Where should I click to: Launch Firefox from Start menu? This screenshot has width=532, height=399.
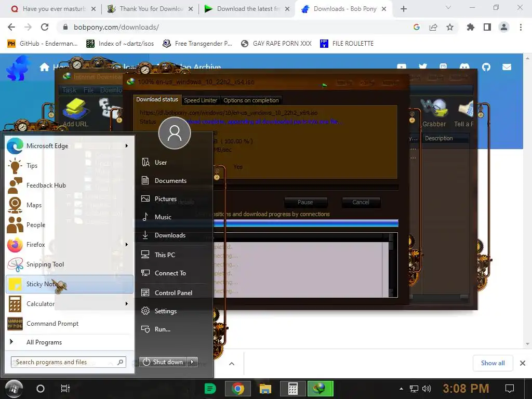pyautogui.click(x=70, y=245)
